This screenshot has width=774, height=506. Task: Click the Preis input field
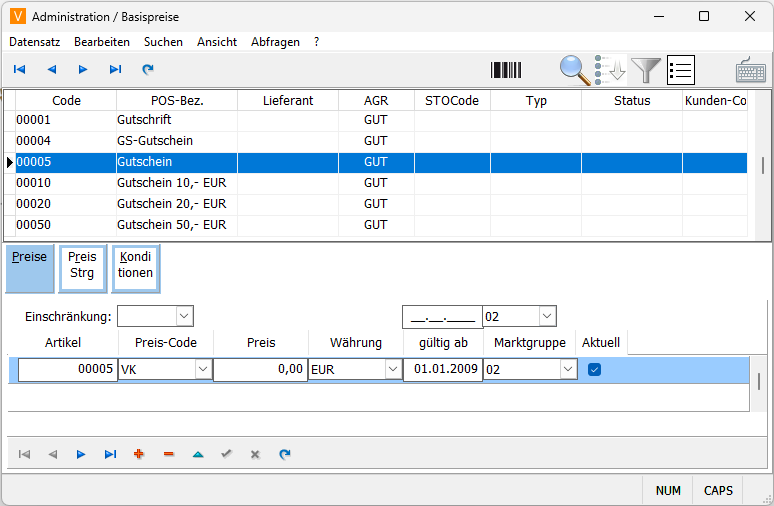point(259,370)
